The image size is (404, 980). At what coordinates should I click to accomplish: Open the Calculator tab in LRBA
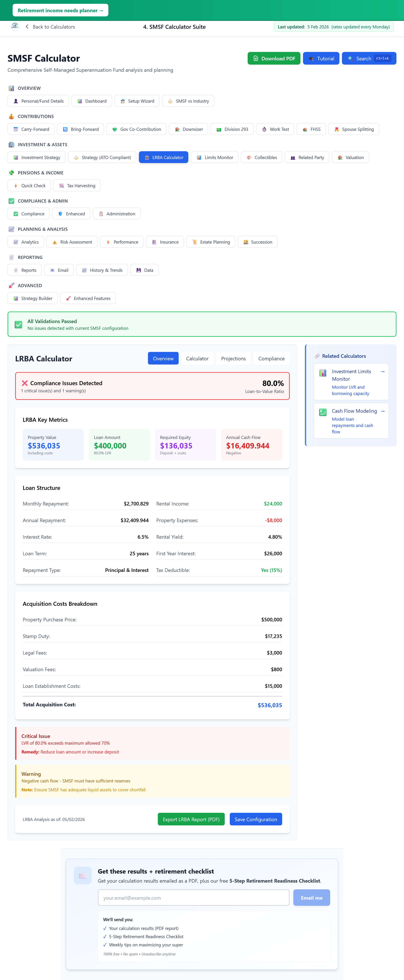197,358
